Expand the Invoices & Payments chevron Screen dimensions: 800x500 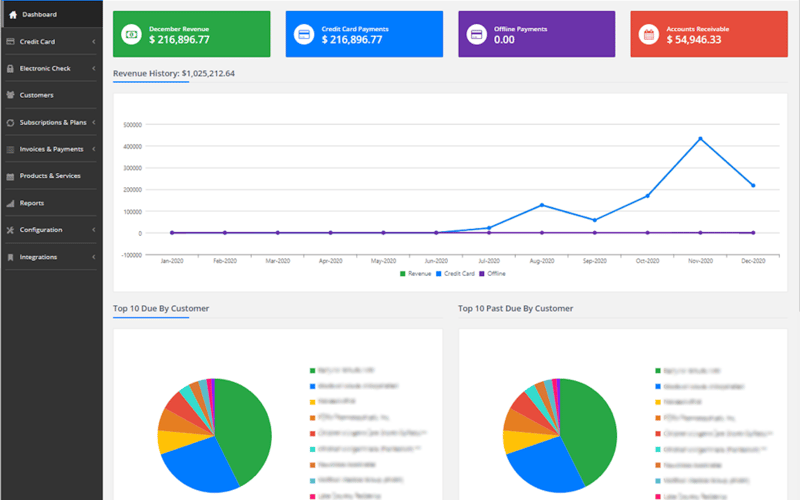pyautogui.click(x=94, y=149)
